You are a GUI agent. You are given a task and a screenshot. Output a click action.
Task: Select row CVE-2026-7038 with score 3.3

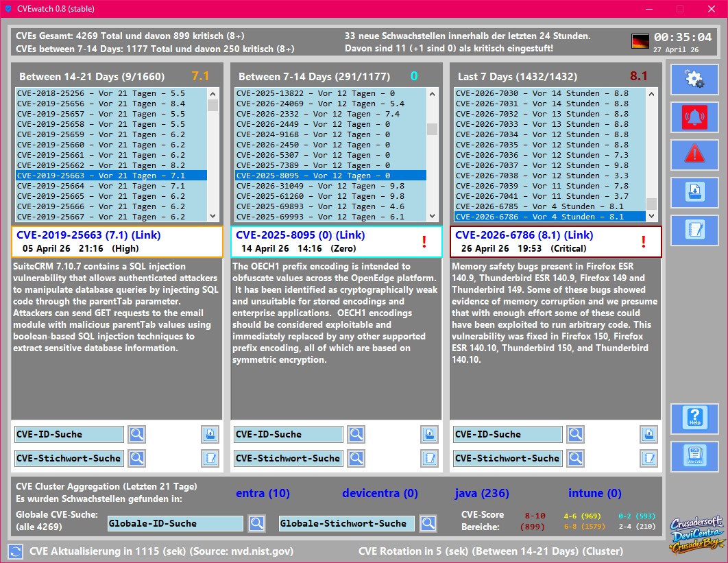tap(550, 176)
